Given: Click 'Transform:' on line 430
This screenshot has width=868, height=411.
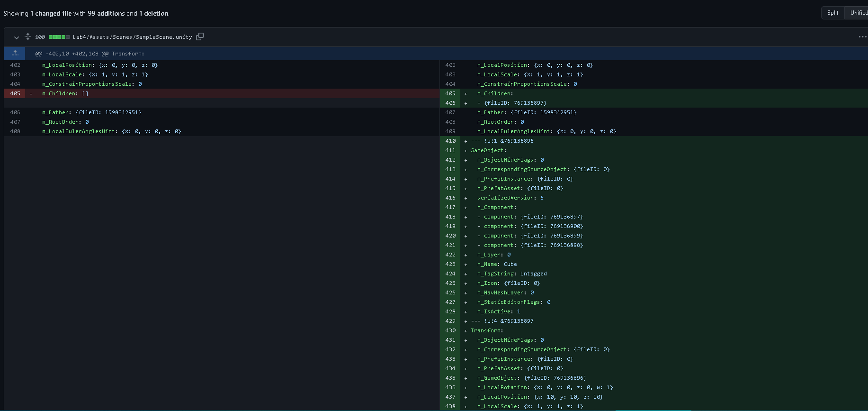Looking at the screenshot, I should 487,330.
